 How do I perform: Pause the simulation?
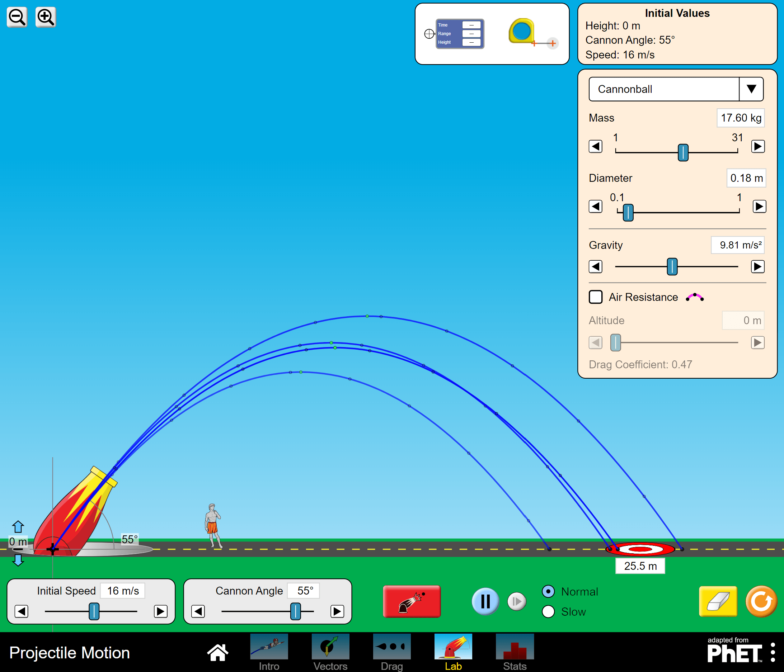coord(485,601)
